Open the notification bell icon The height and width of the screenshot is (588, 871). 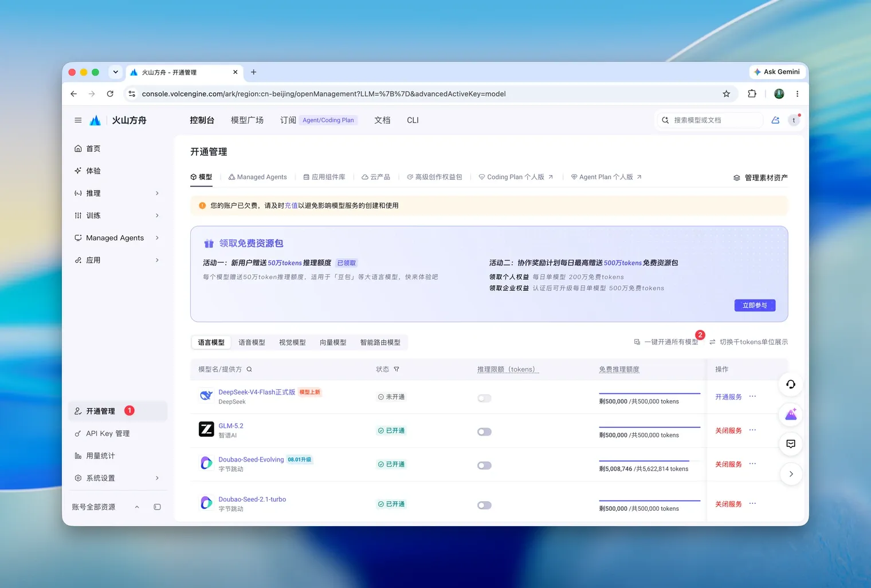[775, 120]
